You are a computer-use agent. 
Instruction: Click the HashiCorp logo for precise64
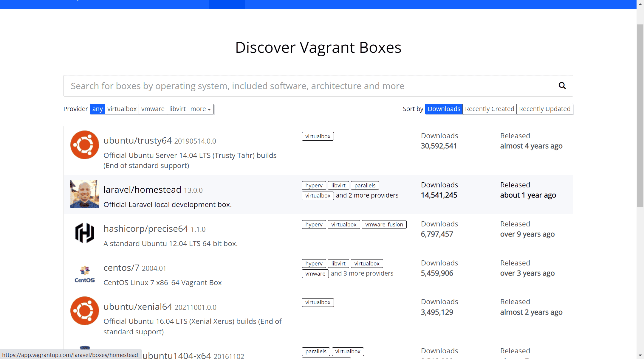pyautogui.click(x=85, y=233)
